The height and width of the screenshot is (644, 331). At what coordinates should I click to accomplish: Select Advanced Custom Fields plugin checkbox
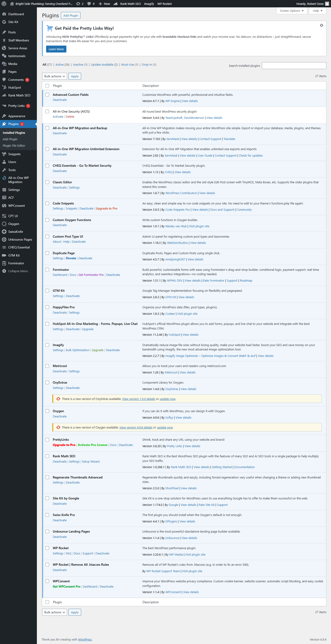pyautogui.click(x=47, y=95)
